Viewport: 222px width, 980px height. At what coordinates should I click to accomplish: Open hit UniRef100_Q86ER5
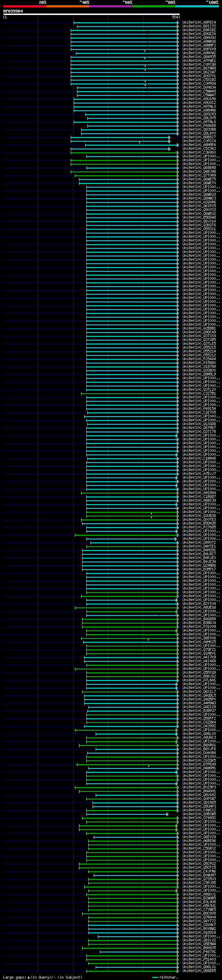pos(199,971)
